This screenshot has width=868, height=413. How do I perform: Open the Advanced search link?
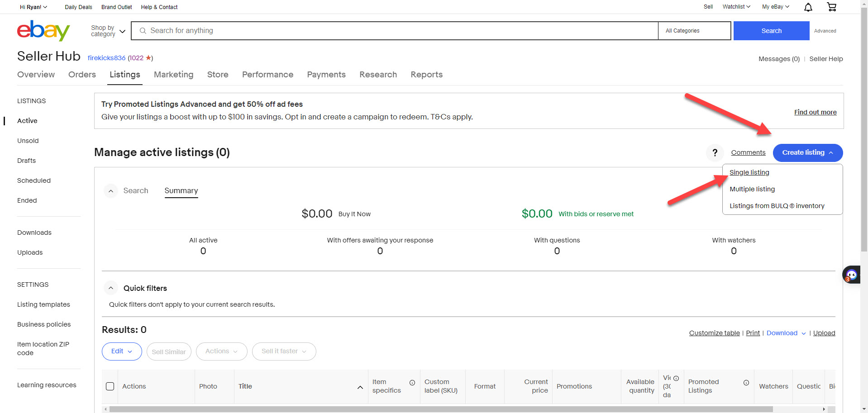click(825, 31)
